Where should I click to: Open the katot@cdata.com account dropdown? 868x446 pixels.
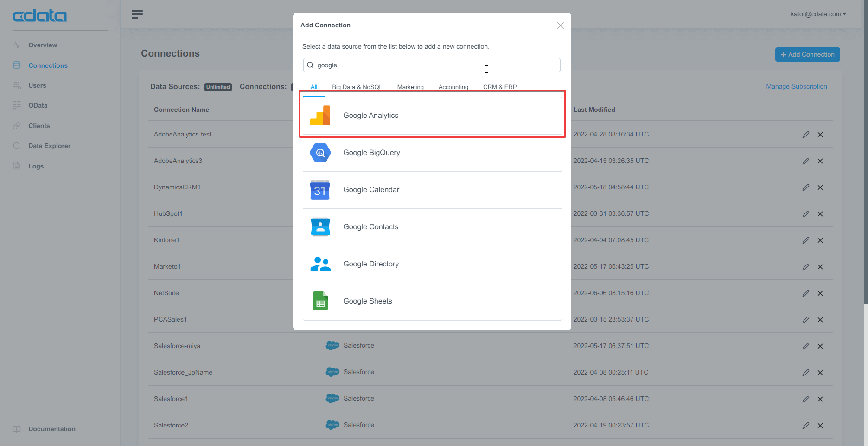(818, 14)
